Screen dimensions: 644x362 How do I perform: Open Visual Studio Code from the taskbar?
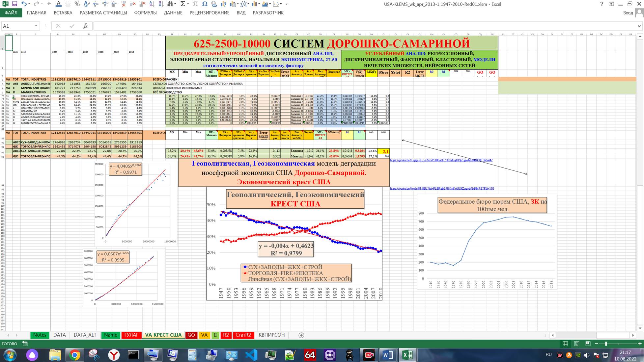251,355
